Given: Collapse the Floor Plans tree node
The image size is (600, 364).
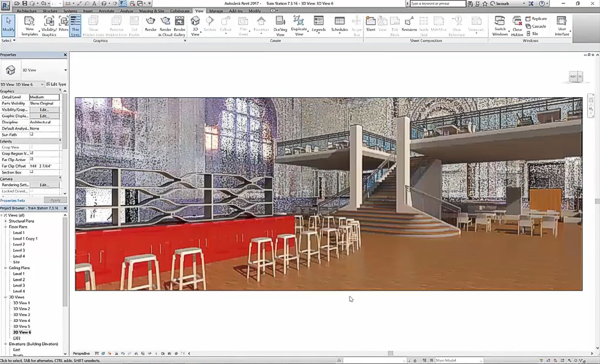Looking at the screenshot, I should click(x=5, y=227).
